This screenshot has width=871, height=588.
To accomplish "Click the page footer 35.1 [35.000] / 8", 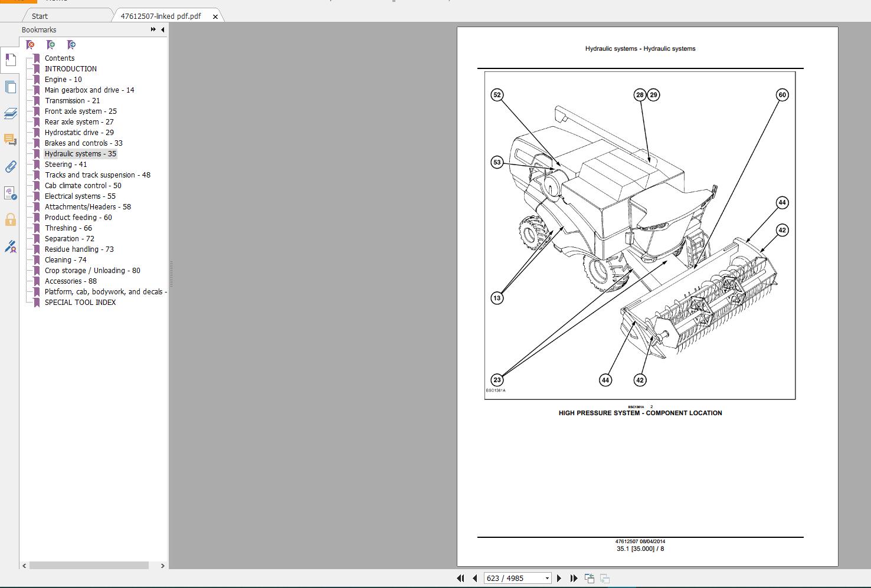I will [640, 548].
